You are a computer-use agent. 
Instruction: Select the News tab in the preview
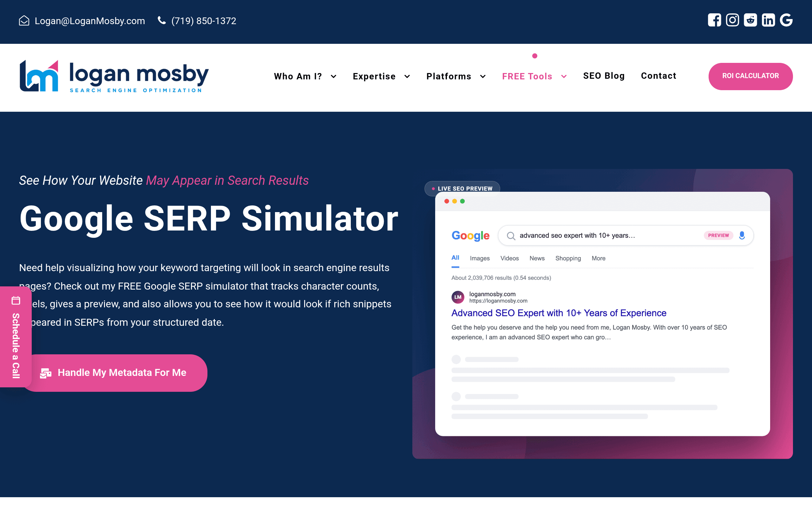click(537, 258)
